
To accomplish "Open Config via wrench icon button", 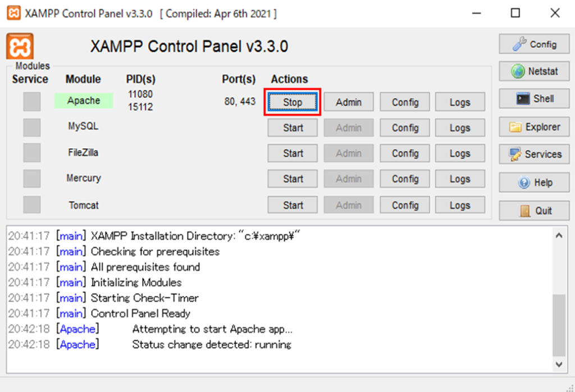I will (534, 44).
